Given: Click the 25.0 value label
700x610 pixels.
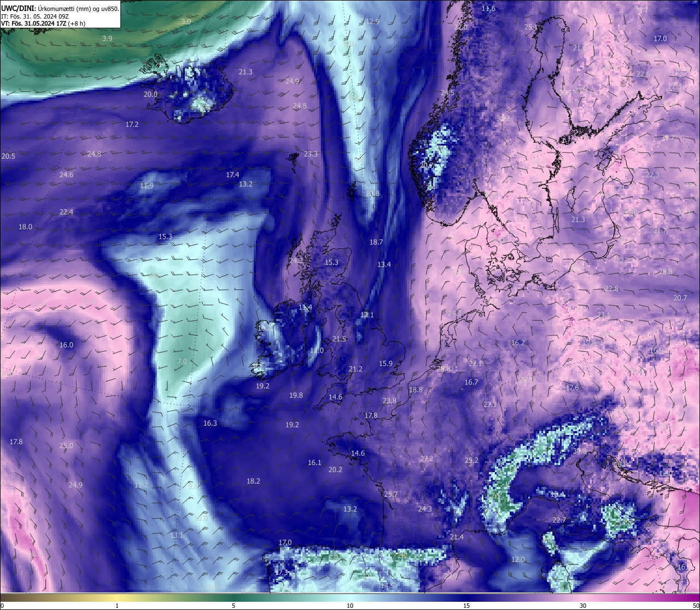Looking at the screenshot, I should [66, 445].
